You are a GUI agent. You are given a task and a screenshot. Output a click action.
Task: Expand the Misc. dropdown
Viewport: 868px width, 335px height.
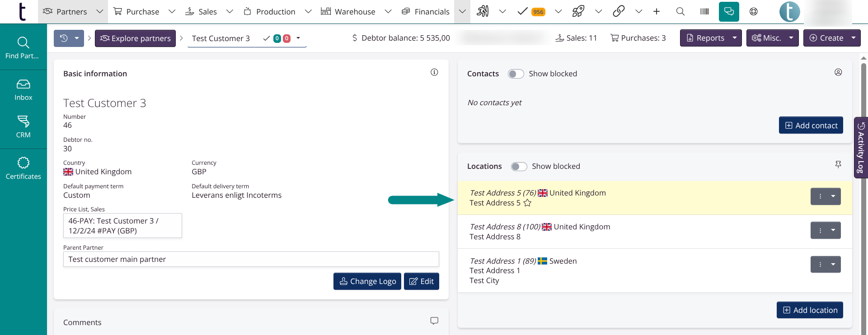pos(791,38)
